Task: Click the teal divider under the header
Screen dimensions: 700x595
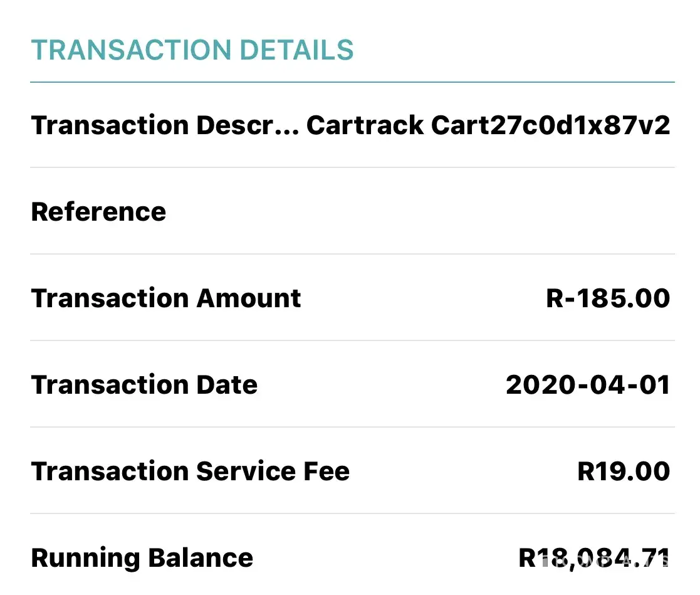Action: pyautogui.click(x=352, y=82)
